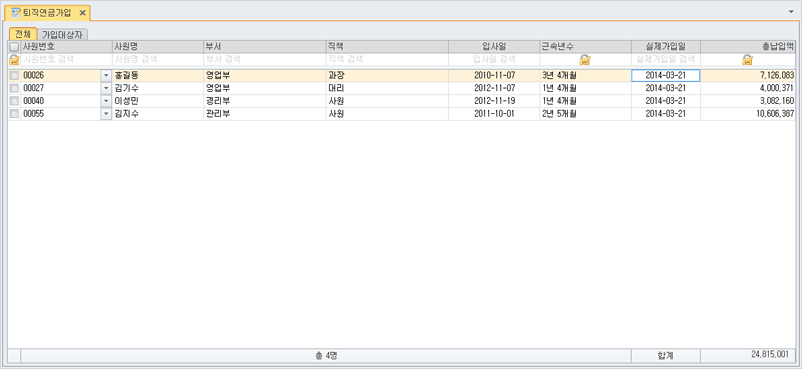Sort by the 직책 column header

387,47
